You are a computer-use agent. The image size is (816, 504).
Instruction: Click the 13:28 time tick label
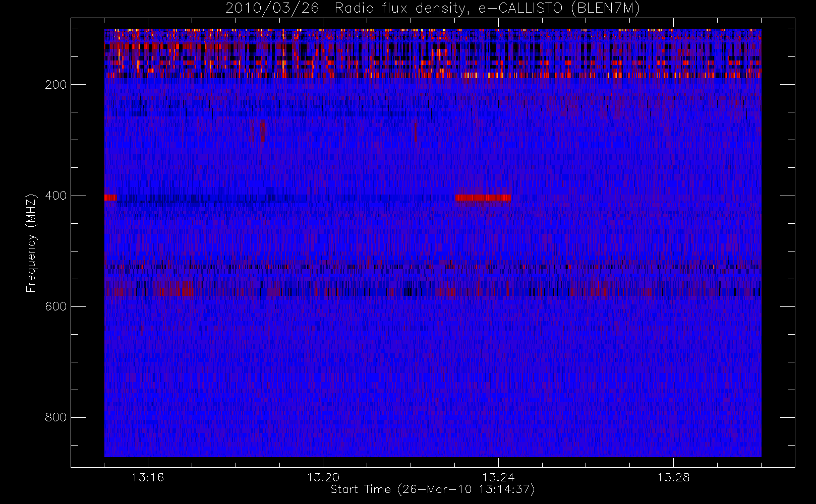tap(673, 477)
